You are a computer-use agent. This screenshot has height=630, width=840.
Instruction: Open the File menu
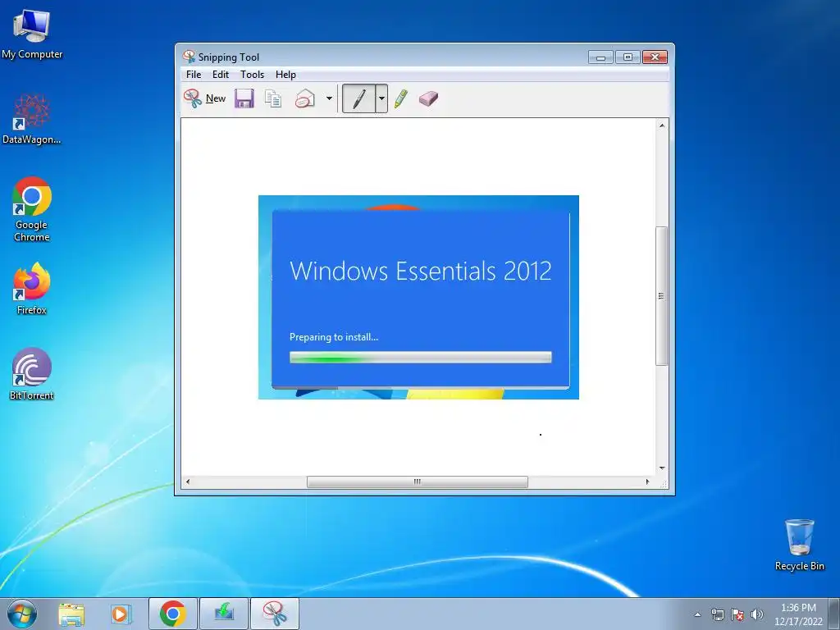tap(194, 75)
